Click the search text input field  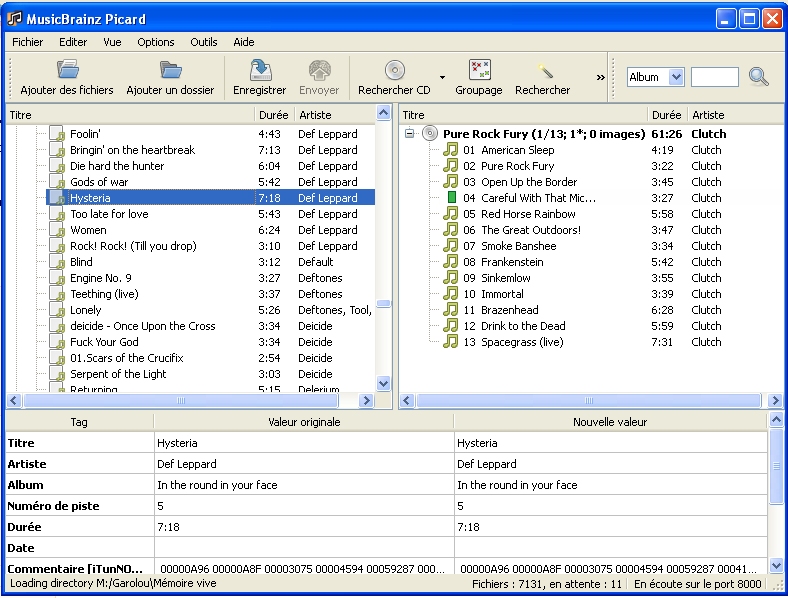click(714, 77)
